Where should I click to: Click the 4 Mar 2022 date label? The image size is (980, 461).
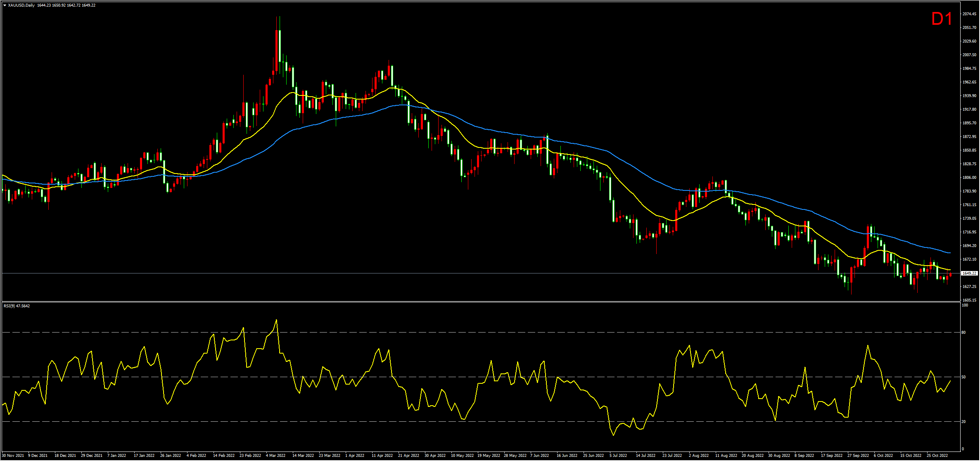[275, 456]
